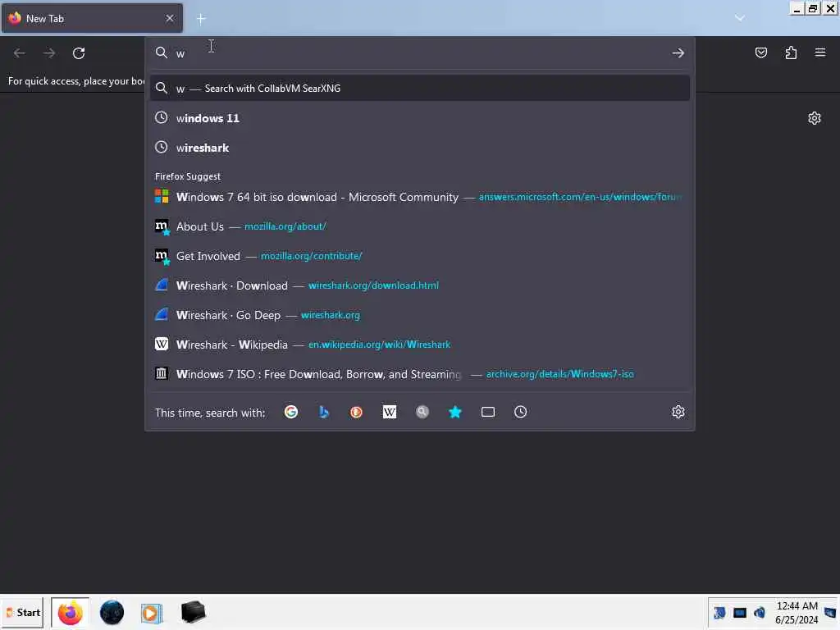840x630 pixels.
Task: Open Windows 7 64 bit iso download result
Action: coord(420,197)
